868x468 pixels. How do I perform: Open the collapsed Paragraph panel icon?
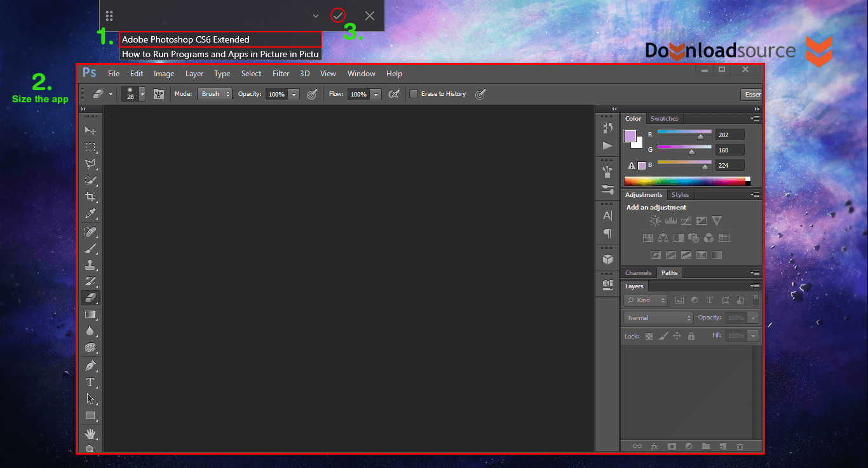(x=607, y=233)
